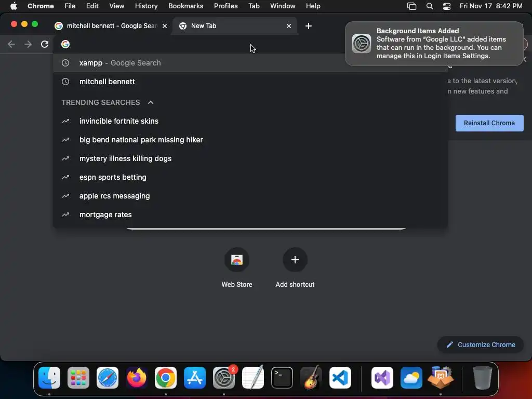This screenshot has width=532, height=399.
Task: Open TextEdit from the Dock
Action: [253, 377]
